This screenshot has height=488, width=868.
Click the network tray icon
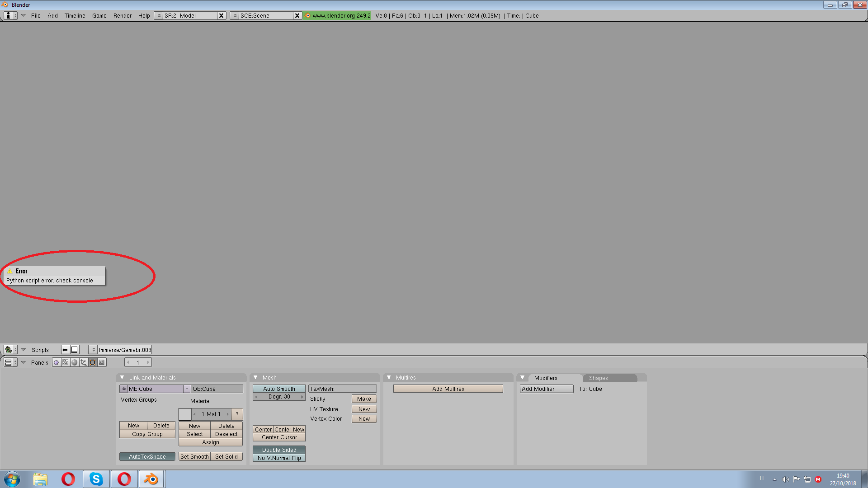pyautogui.click(x=807, y=479)
